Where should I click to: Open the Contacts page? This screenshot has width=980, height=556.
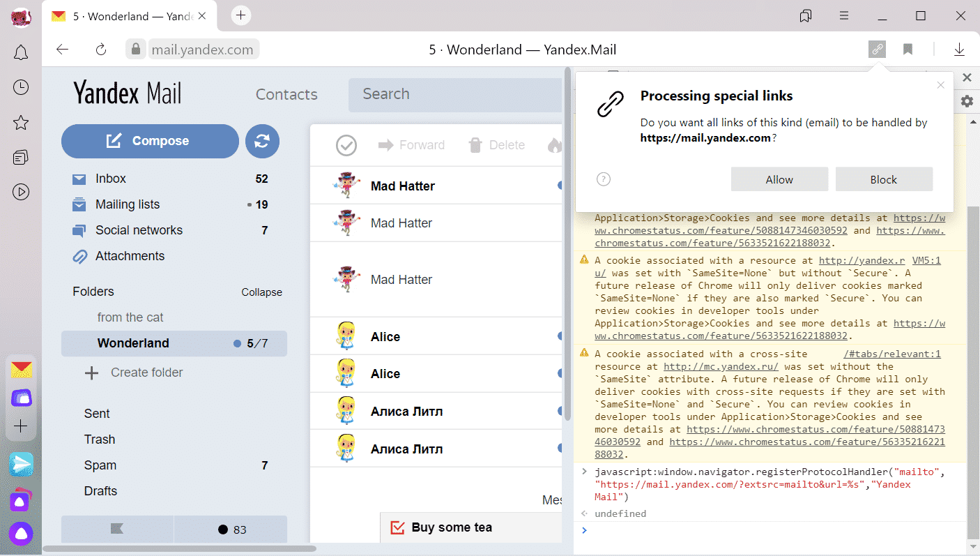(x=286, y=94)
